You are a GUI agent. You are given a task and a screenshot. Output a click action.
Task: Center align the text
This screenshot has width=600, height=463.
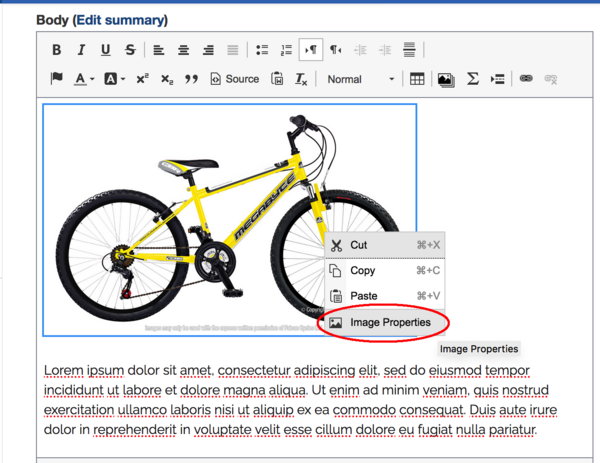pos(184,49)
